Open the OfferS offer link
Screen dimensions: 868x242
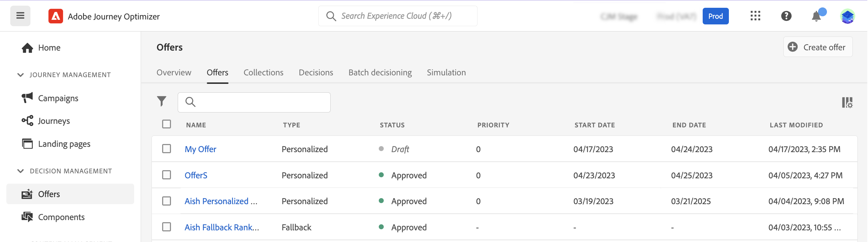pyautogui.click(x=196, y=175)
